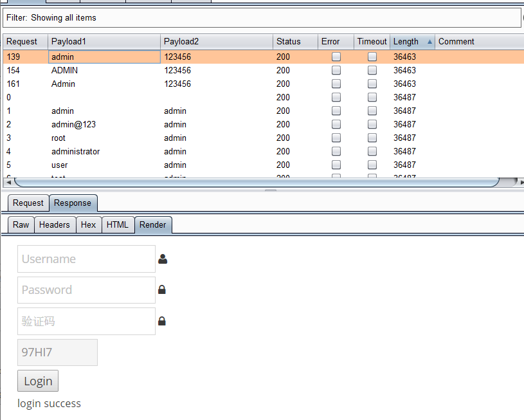Select ADMIN payload cell in row 154

tap(104, 70)
